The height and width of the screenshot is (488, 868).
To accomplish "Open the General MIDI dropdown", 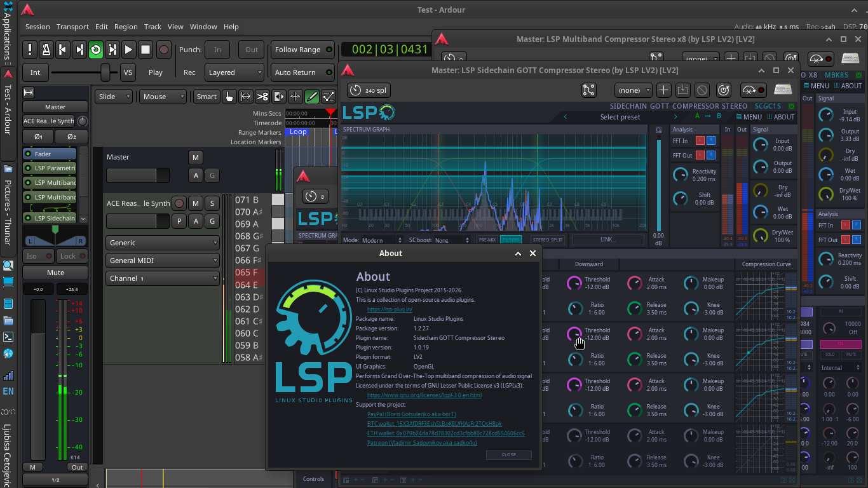I will click(162, 261).
